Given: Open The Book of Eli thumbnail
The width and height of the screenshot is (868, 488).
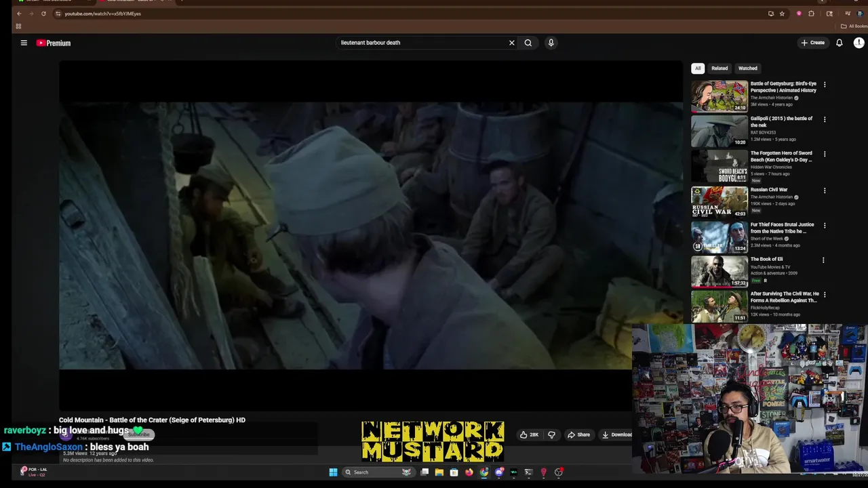Looking at the screenshot, I should (719, 271).
